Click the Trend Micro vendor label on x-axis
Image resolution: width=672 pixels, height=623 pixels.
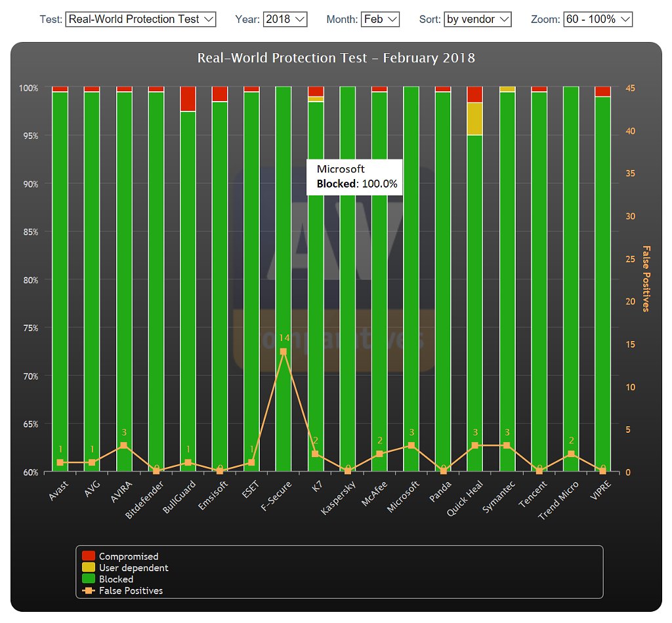(x=558, y=500)
